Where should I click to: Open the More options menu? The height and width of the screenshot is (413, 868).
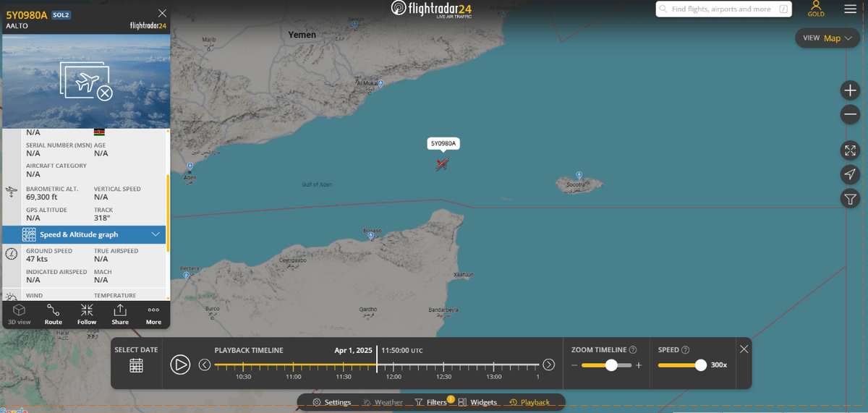click(153, 314)
